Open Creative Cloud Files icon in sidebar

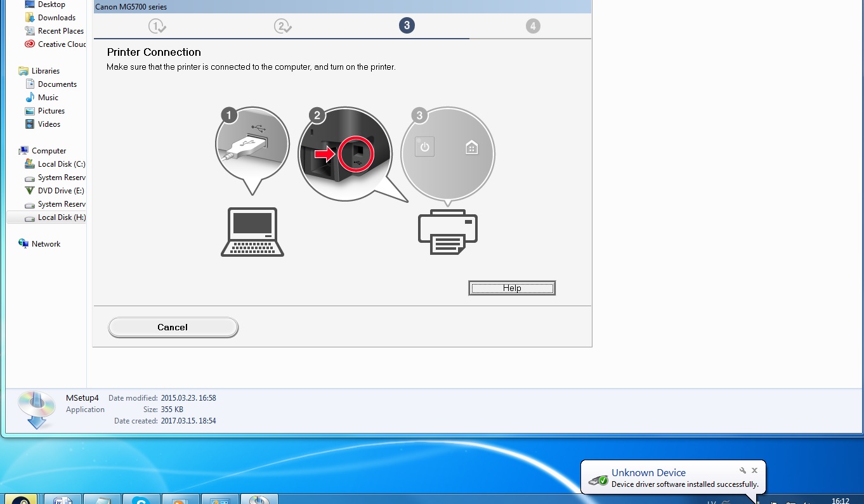tap(29, 44)
